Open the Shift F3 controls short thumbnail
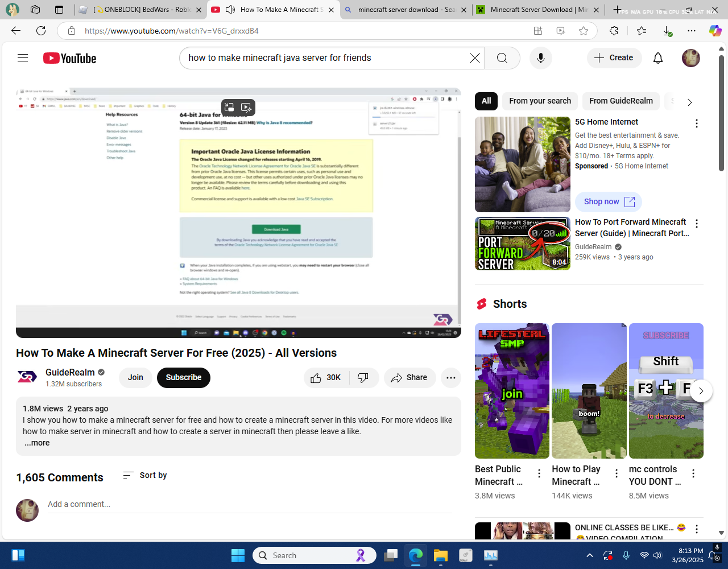The width and height of the screenshot is (728, 569). click(x=666, y=391)
